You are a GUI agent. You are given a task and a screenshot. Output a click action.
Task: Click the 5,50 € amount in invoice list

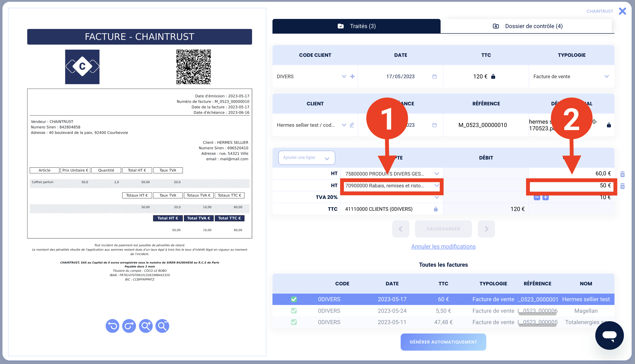click(443, 311)
